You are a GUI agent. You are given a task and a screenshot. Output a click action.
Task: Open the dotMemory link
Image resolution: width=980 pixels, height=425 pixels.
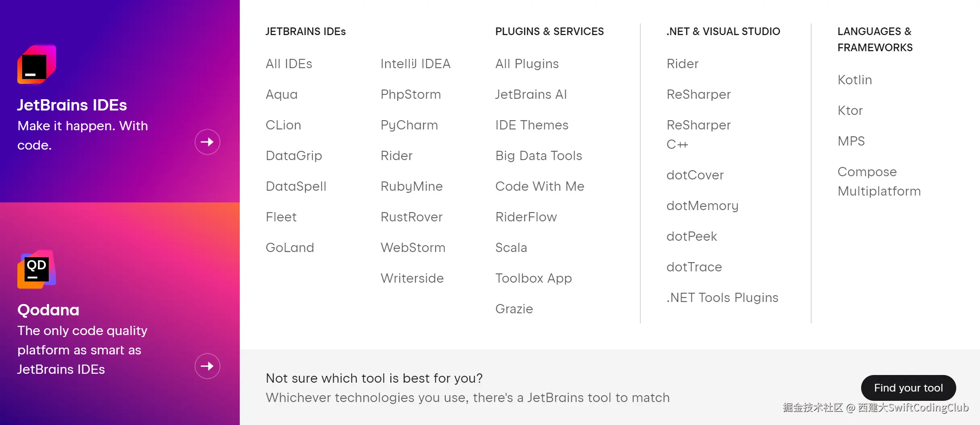(702, 206)
